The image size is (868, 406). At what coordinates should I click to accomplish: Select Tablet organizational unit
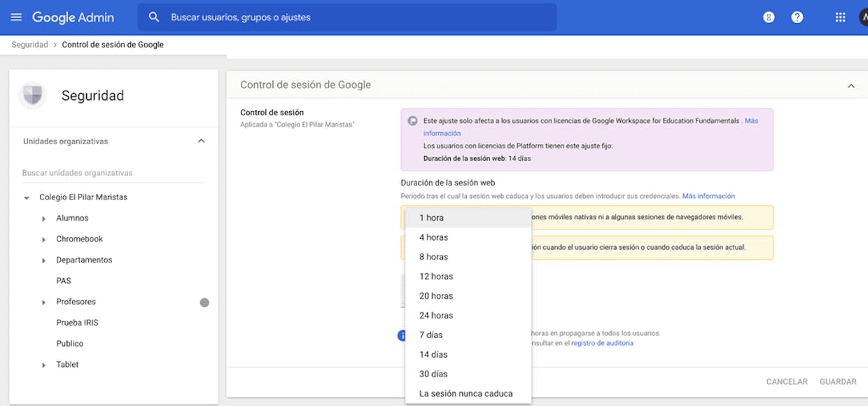[x=67, y=365]
